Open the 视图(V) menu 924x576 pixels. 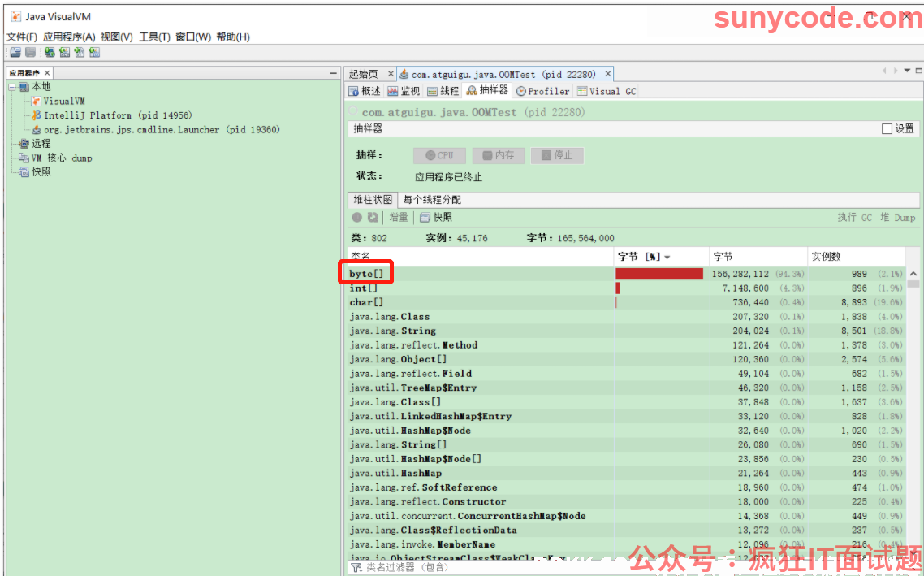117,37
